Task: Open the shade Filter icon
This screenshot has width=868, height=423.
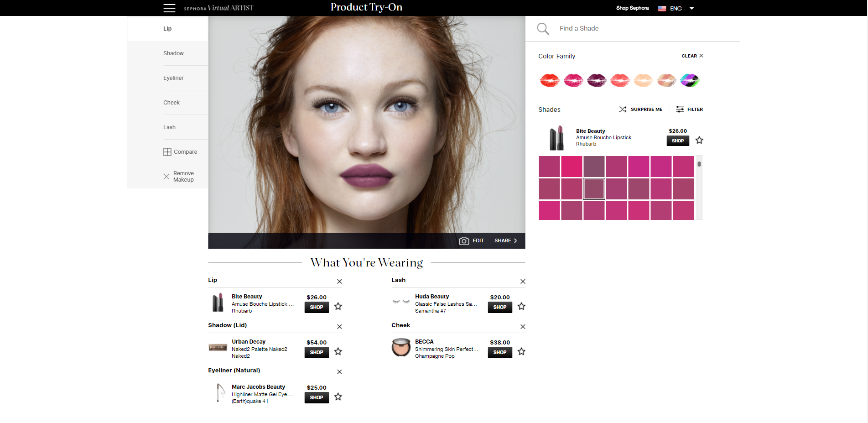Action: 680,109
